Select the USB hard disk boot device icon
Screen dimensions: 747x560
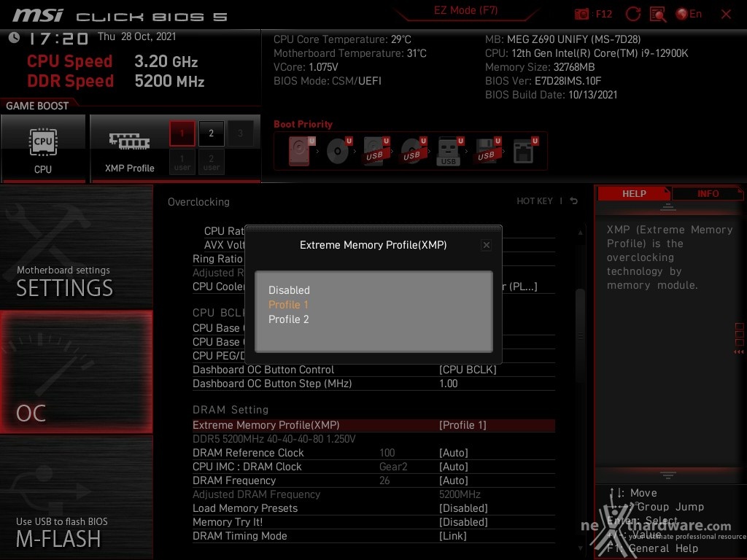376,151
